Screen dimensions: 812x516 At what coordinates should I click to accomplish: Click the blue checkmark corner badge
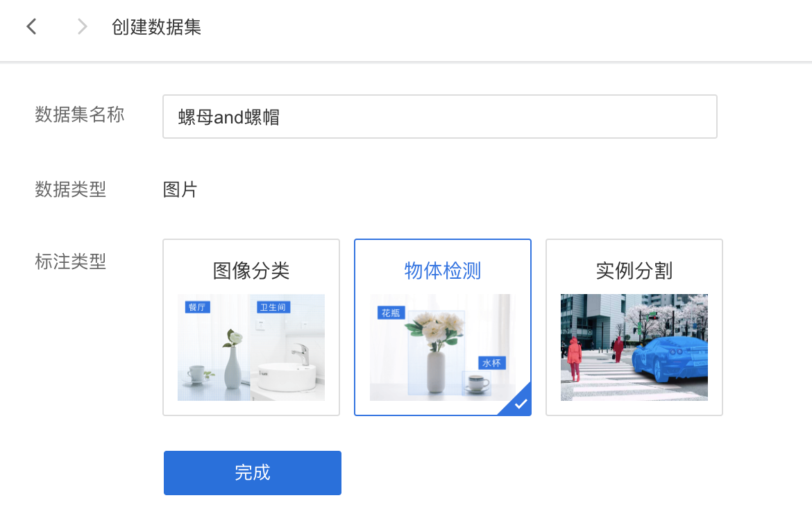(x=517, y=401)
